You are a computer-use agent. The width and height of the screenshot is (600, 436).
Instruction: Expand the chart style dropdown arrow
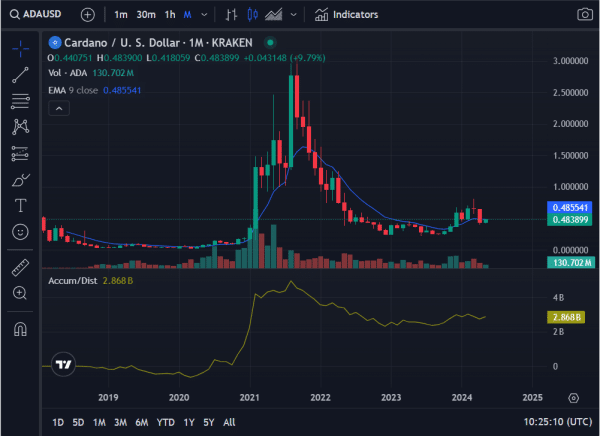tap(293, 15)
